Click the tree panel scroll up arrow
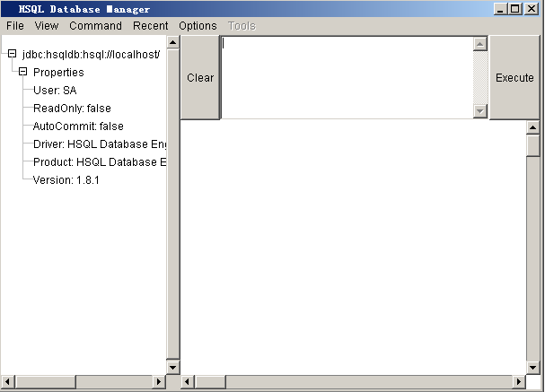 172,42
